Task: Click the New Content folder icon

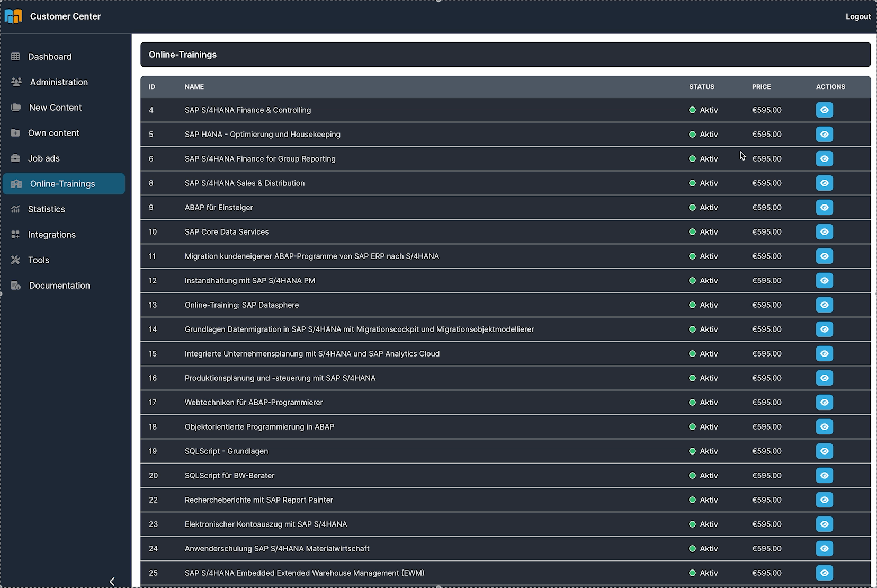Action: [x=16, y=108]
